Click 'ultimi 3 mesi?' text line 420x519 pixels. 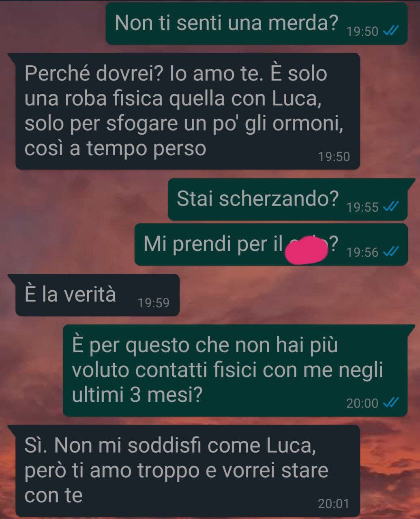137,395
